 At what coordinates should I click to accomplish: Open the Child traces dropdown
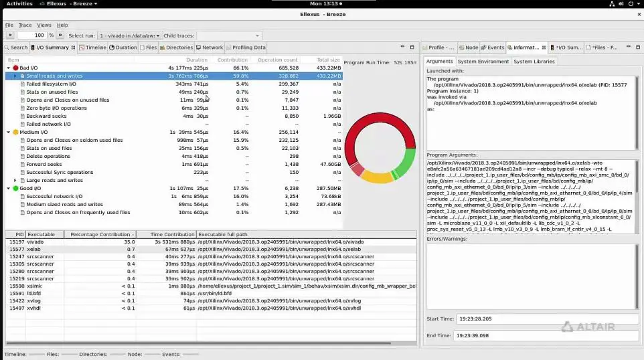(229, 35)
